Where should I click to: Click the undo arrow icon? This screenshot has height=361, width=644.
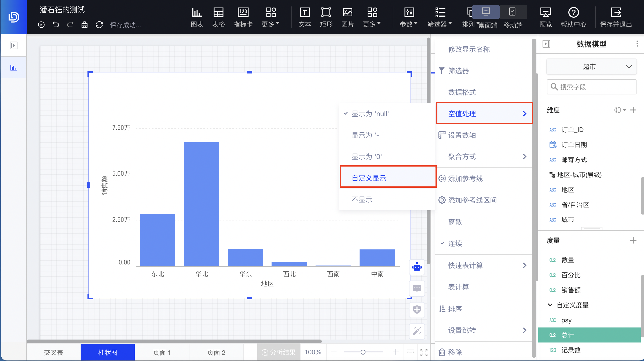pos(56,25)
